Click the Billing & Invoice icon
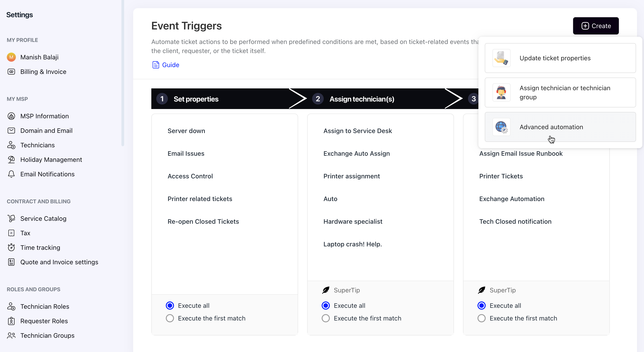 point(11,72)
